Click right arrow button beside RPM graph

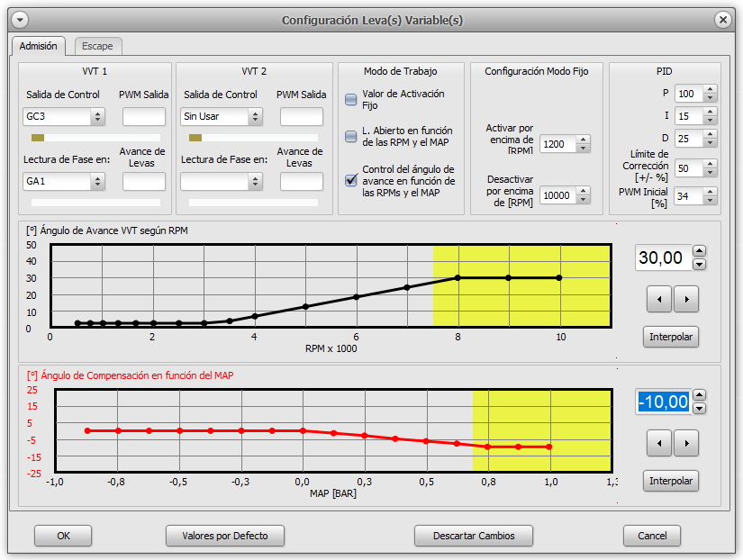pyautogui.click(x=686, y=299)
